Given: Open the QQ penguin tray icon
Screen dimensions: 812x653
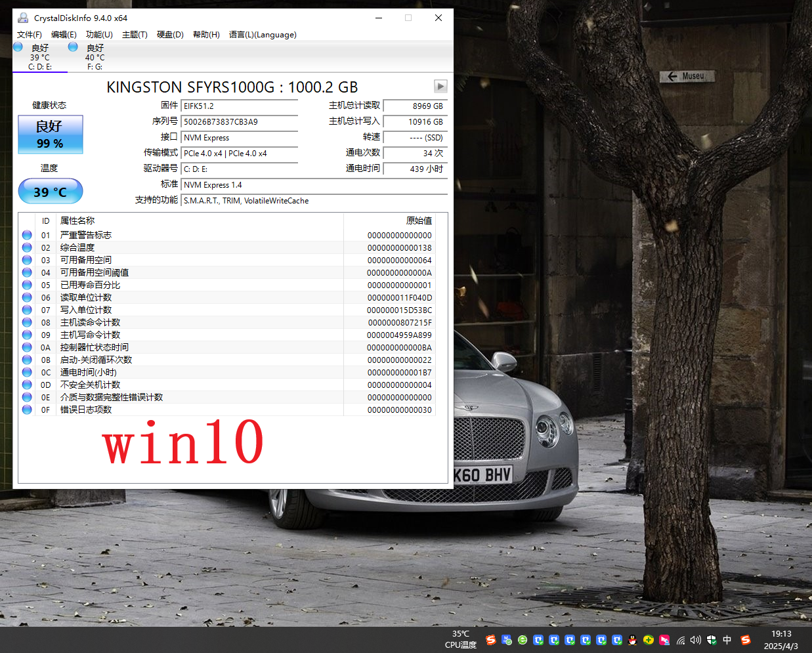Looking at the screenshot, I should (x=632, y=640).
